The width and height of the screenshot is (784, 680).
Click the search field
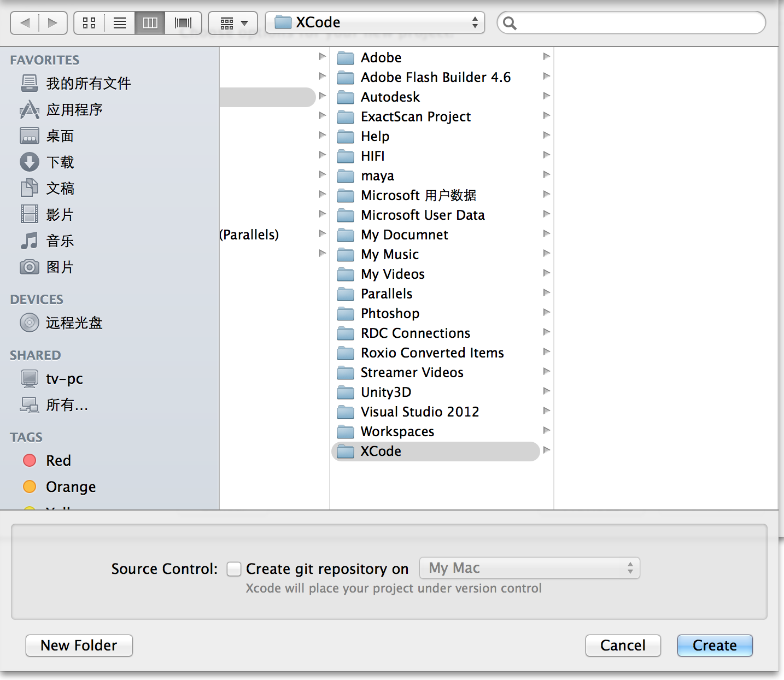(x=631, y=23)
